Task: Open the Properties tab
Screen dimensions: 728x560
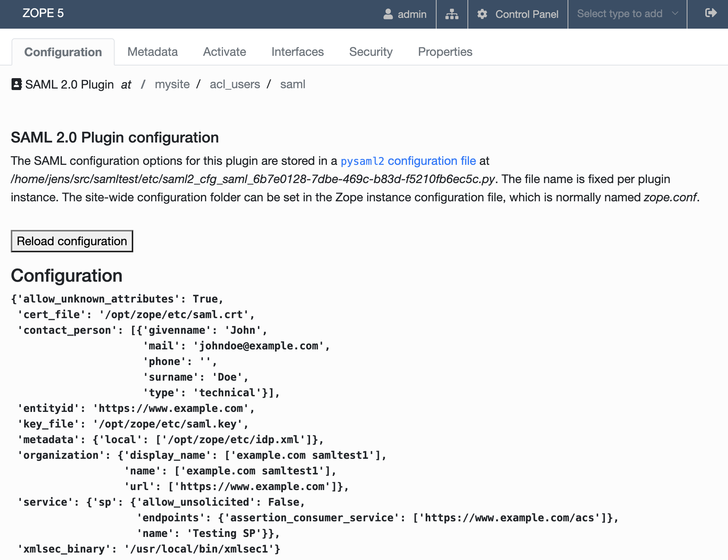Action: [445, 52]
